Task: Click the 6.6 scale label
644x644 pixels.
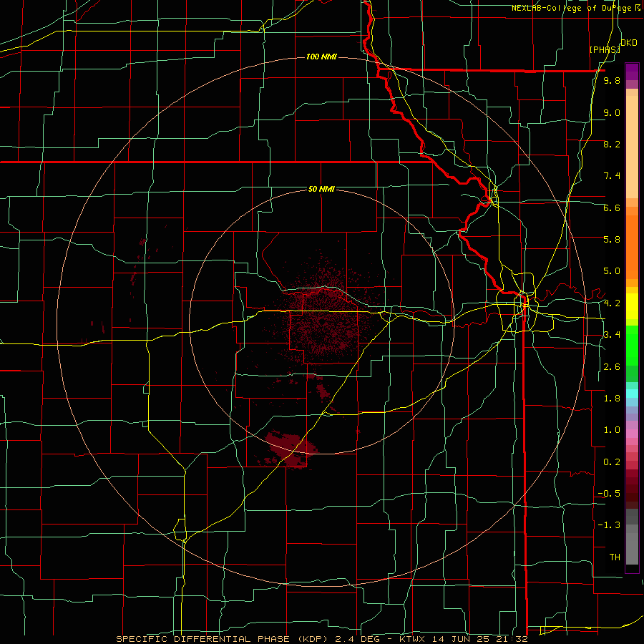Action: (612, 208)
